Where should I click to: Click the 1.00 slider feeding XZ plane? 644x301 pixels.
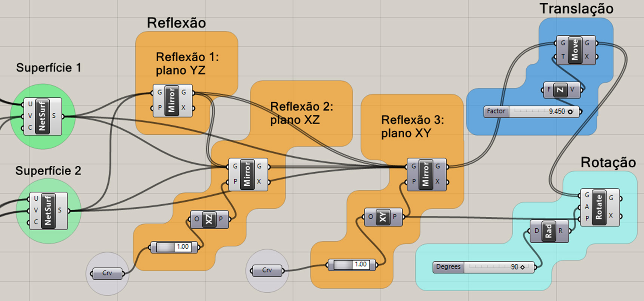pyautogui.click(x=174, y=247)
